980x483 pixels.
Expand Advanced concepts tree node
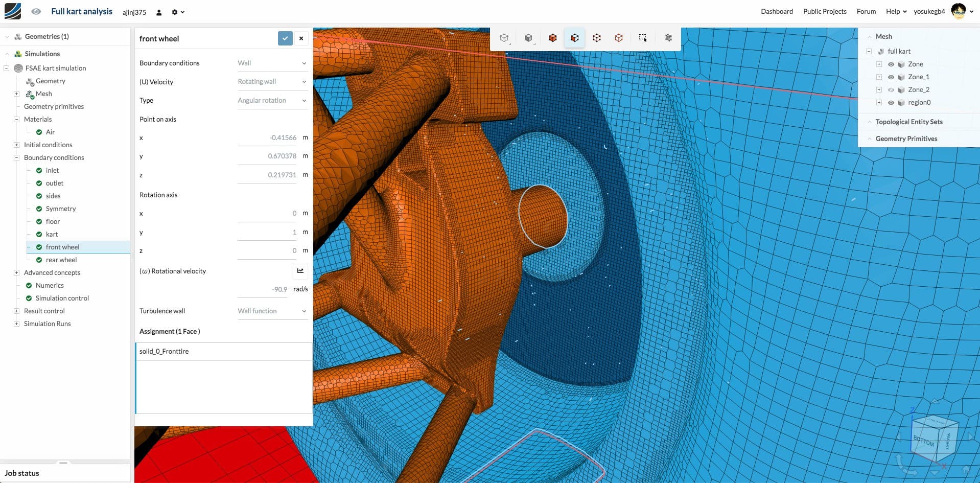click(16, 273)
